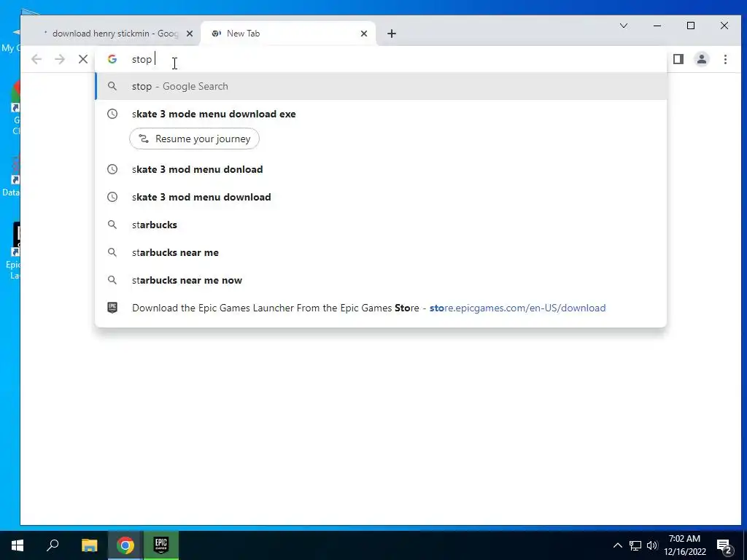This screenshot has width=747, height=560.
Task: Maximize the Chrome window
Action: click(x=691, y=26)
